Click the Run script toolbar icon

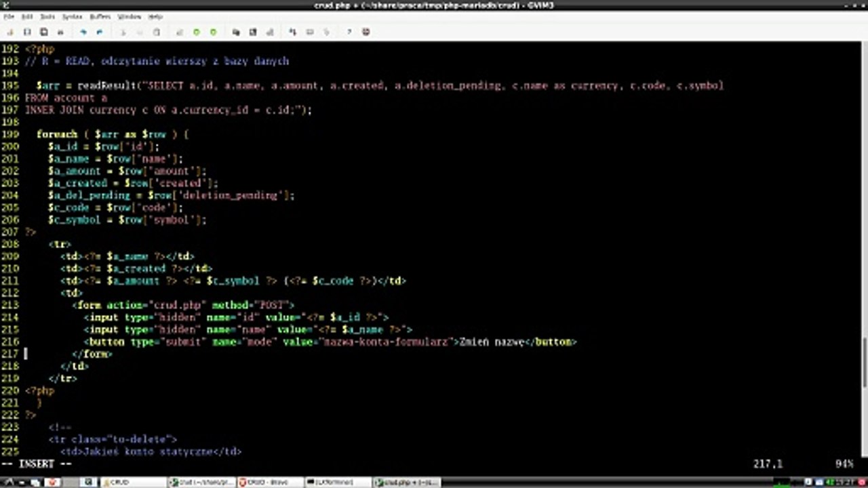270,32
